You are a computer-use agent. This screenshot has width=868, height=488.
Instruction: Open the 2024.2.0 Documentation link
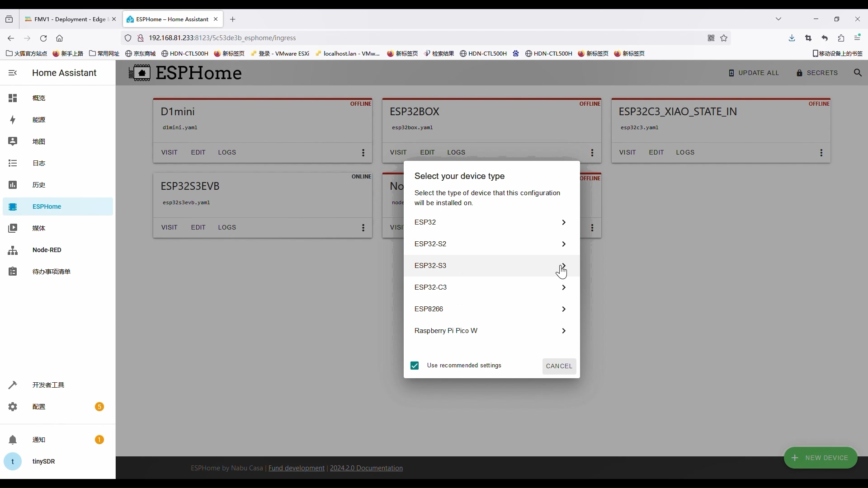tap(366, 468)
